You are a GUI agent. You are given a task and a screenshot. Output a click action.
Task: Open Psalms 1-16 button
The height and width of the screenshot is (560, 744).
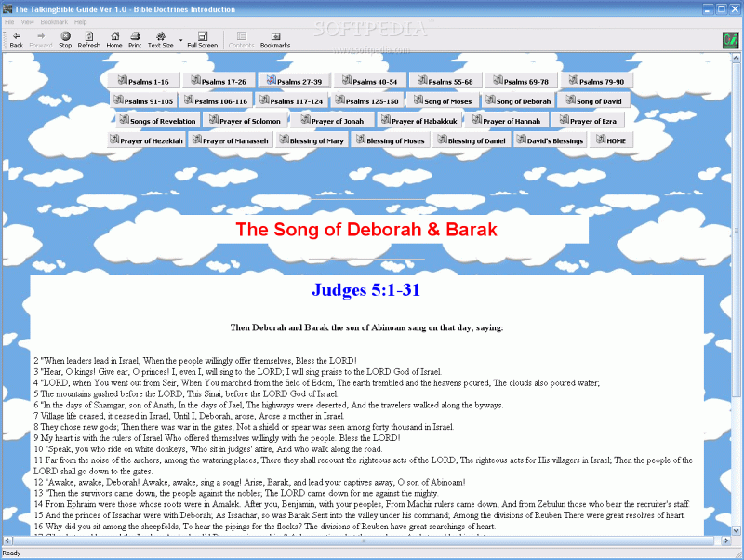(x=144, y=81)
